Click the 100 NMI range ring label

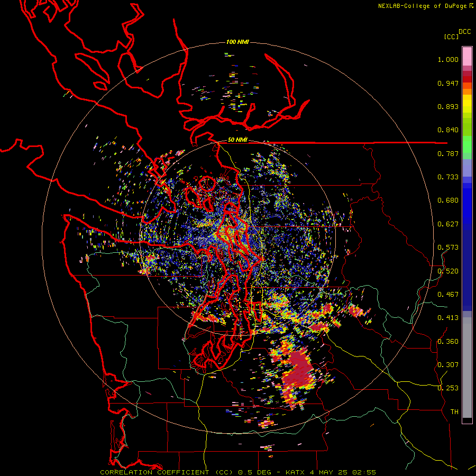click(237, 42)
